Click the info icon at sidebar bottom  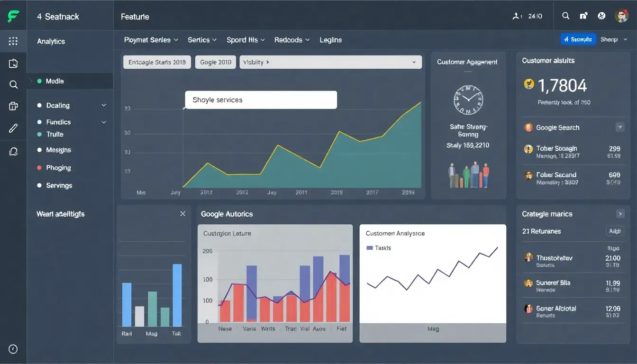(x=13, y=349)
